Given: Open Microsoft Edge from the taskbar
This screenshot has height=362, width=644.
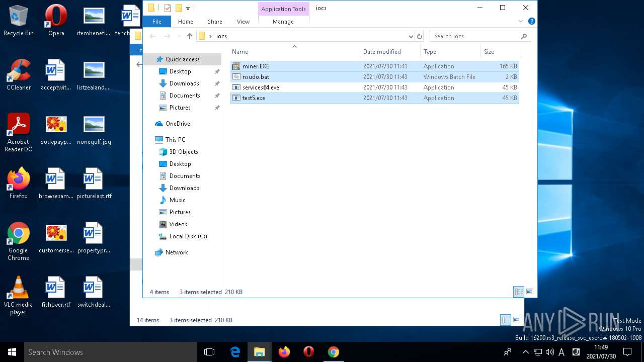Looking at the screenshot, I should click(235, 352).
